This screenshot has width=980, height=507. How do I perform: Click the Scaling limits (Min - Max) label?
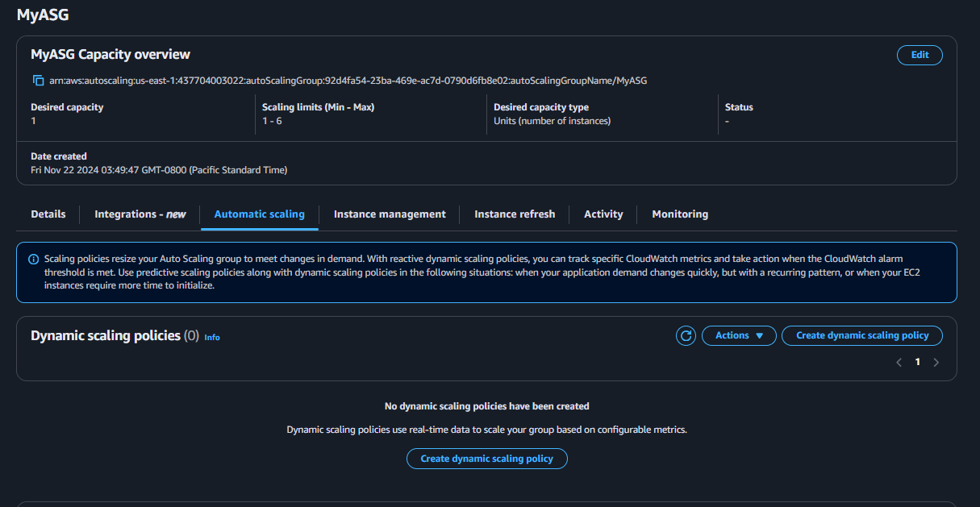(318, 107)
